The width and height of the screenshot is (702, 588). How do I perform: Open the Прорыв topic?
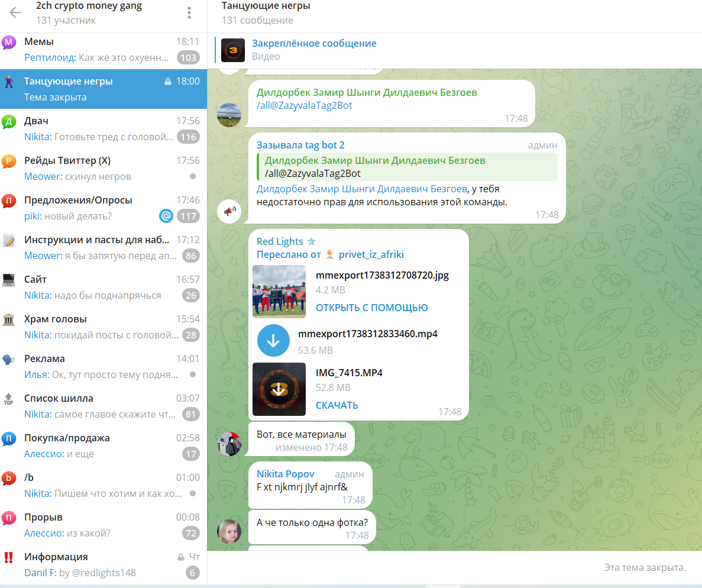pos(103,525)
